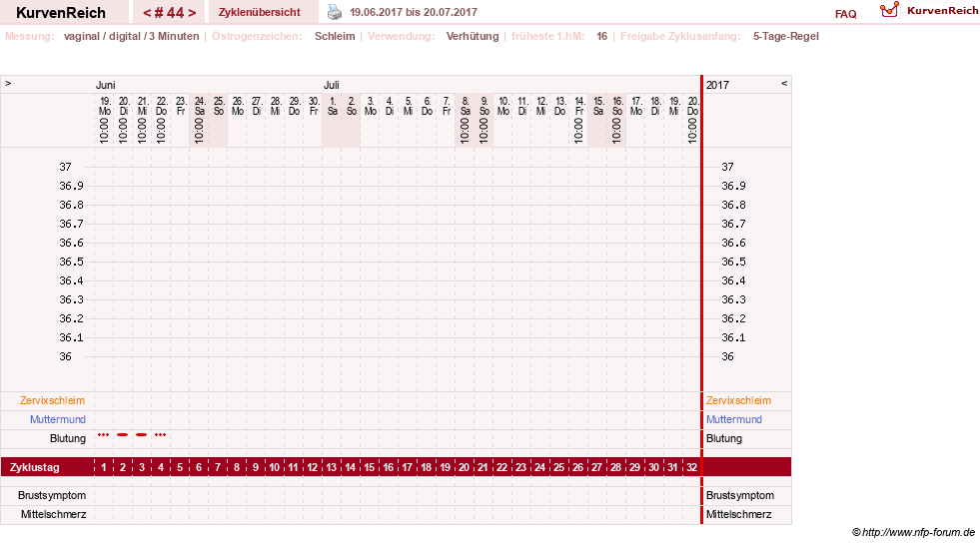Select cycle day 1 in the Zyklustag row

[x=104, y=467]
